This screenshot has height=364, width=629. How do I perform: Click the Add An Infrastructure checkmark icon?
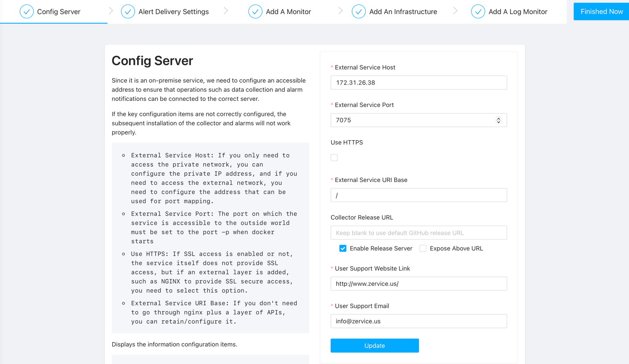point(359,12)
